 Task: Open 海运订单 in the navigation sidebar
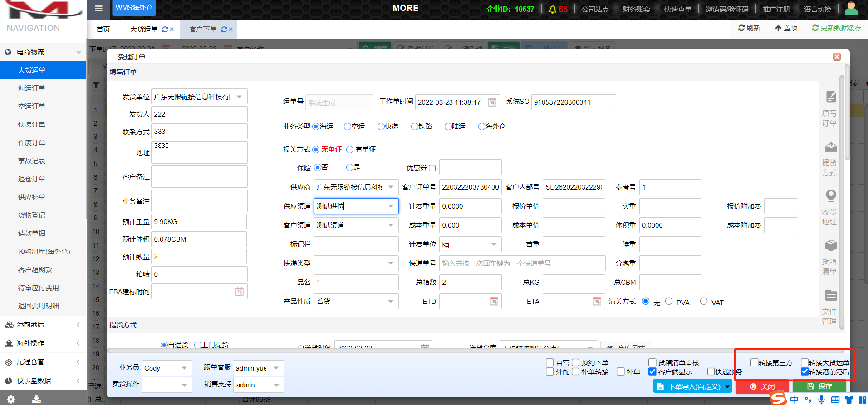32,88
